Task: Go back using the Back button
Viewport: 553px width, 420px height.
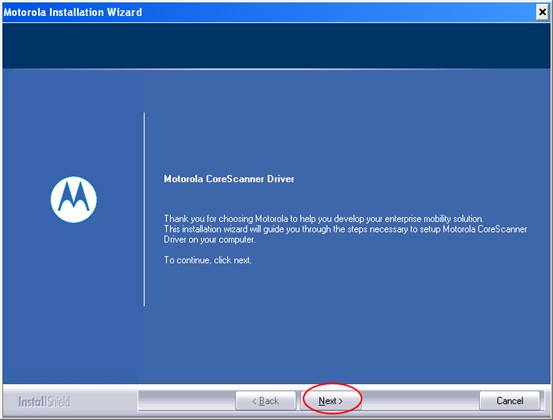Action: tap(266, 401)
